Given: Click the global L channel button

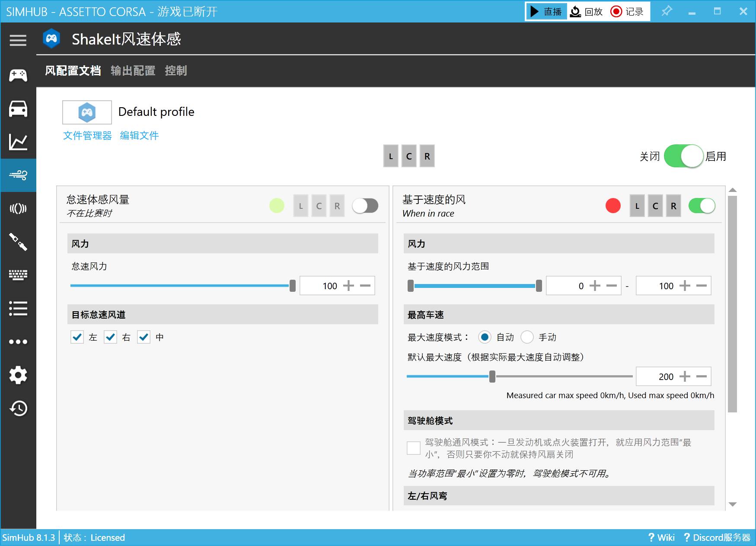Looking at the screenshot, I should [391, 156].
